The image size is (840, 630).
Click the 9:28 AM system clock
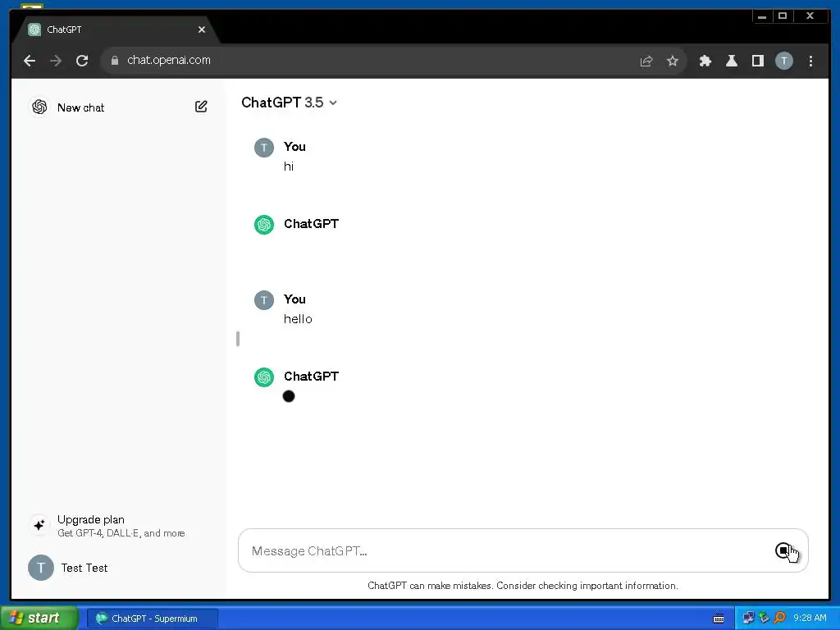coord(810,619)
